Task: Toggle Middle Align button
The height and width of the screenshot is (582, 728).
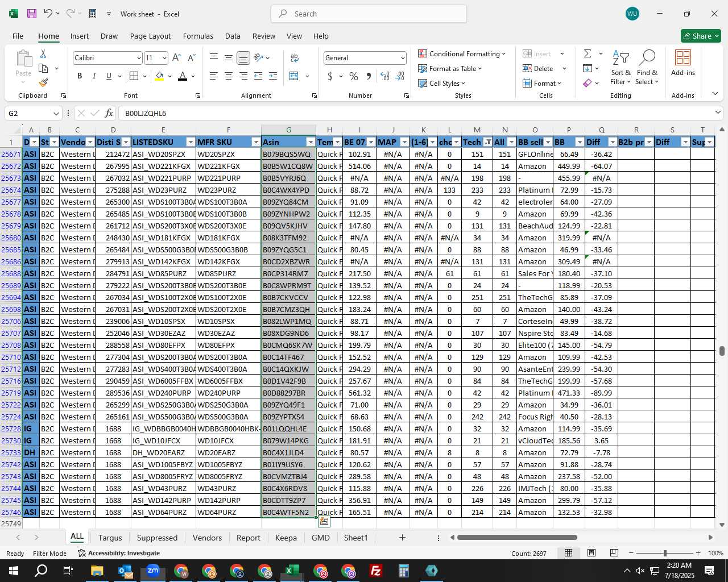Action: coord(228,57)
